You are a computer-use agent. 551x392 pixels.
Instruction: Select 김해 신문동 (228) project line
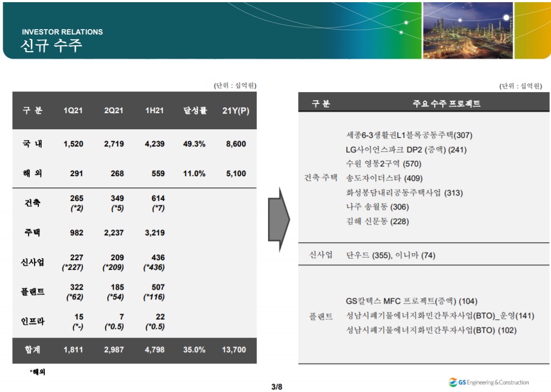(x=377, y=221)
